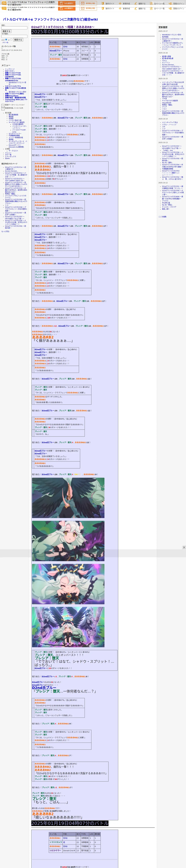186x868 pixels.
Task: Open 会議室 board link
Action: 11,119
